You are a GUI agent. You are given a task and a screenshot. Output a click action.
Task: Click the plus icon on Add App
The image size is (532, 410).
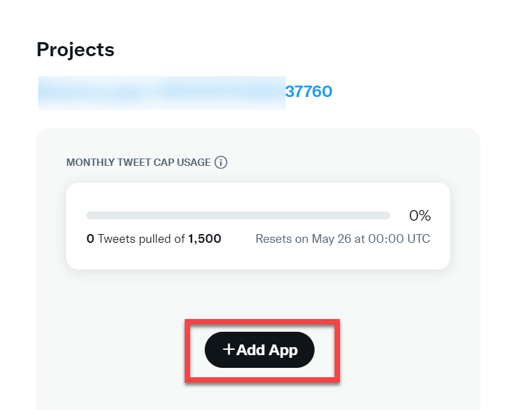coord(229,349)
